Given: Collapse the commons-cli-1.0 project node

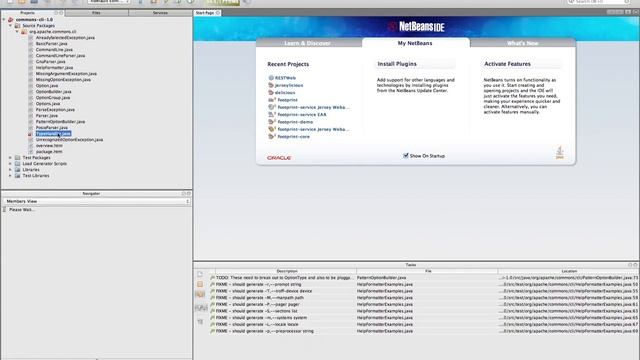Looking at the screenshot, I should click(x=4, y=19).
